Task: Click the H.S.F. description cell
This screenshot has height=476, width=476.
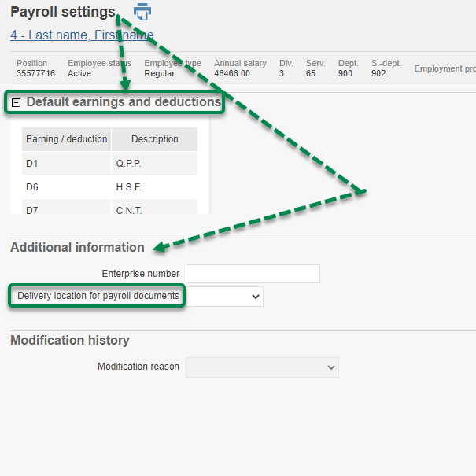Action: (x=129, y=187)
